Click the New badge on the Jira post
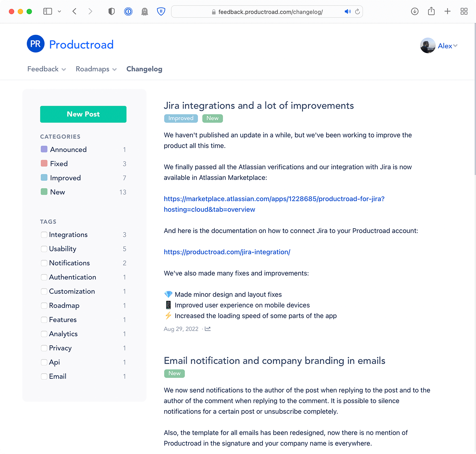 click(x=212, y=118)
